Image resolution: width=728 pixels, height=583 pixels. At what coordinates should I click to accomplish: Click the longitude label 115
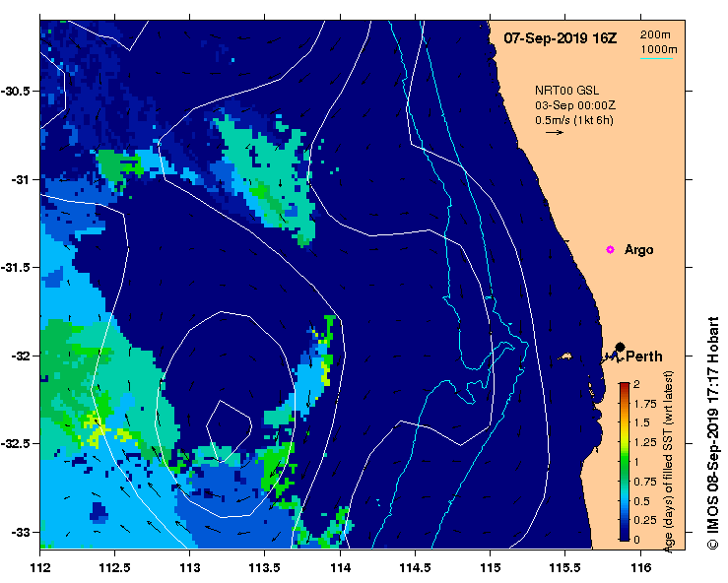[491, 567]
